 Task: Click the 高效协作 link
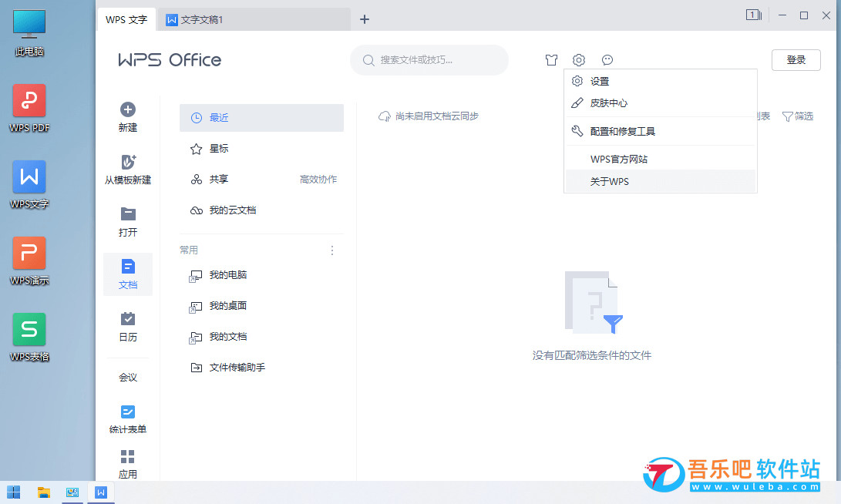[318, 180]
